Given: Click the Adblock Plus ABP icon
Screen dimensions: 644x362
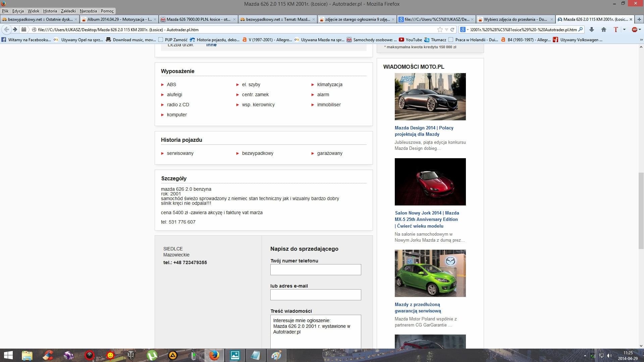Looking at the screenshot, I should click(634, 29).
